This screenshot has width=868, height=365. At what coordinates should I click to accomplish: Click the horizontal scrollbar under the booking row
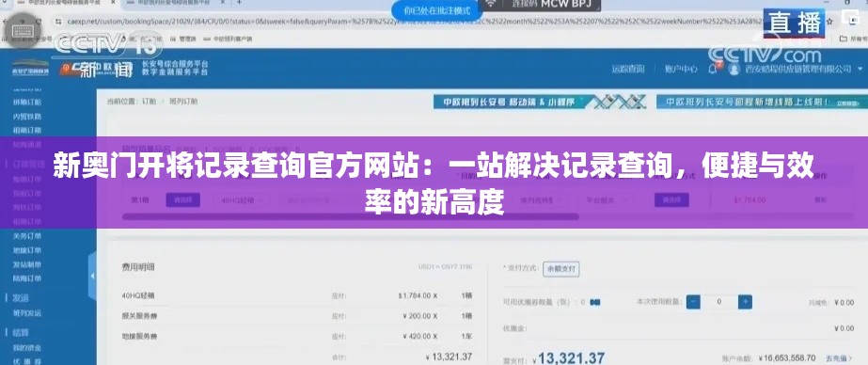350,216
